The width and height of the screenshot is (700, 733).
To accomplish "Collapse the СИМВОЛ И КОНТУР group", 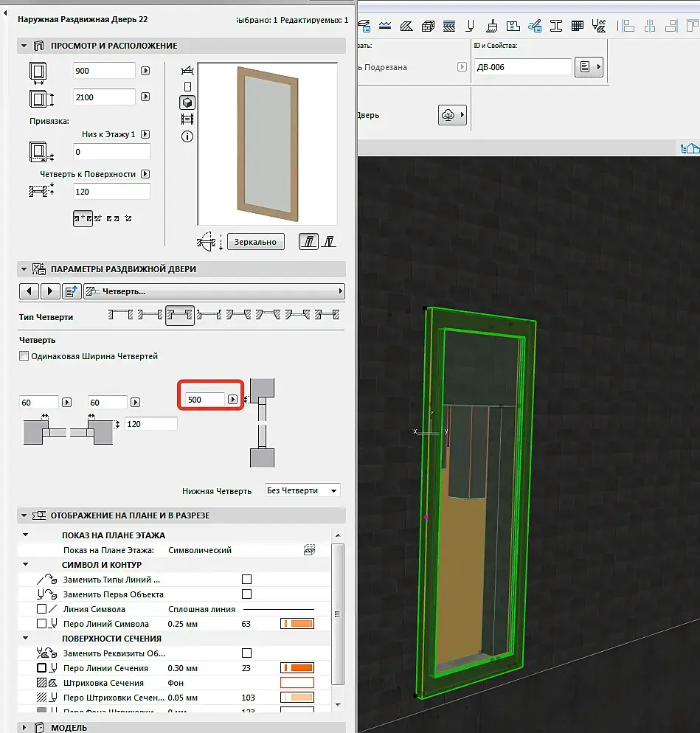I will click(x=26, y=564).
